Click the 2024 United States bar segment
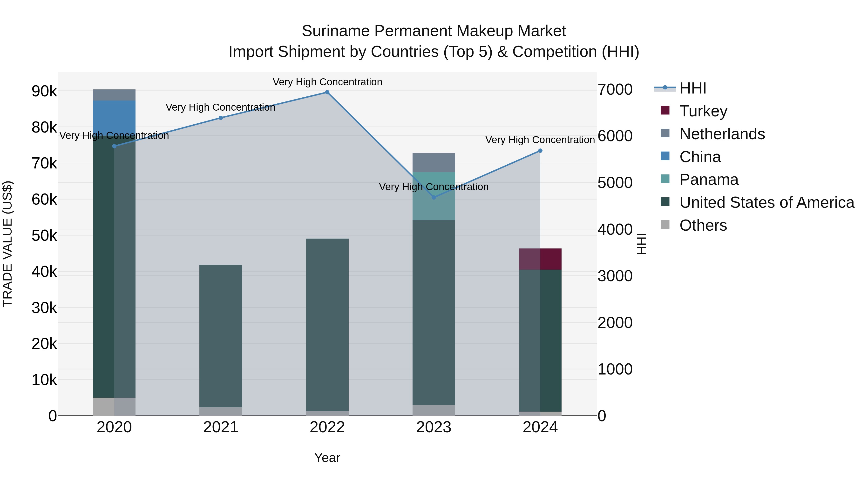 pyautogui.click(x=540, y=341)
